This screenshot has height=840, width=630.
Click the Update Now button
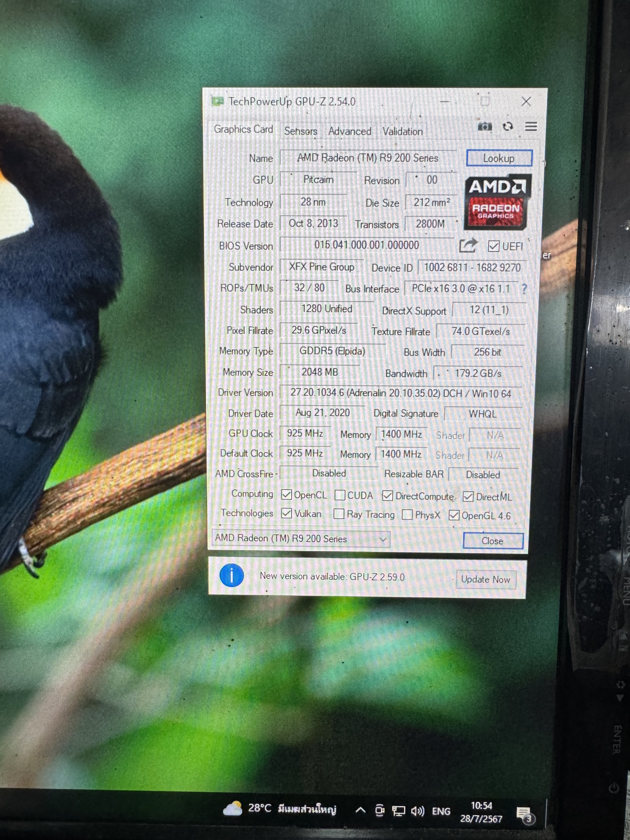click(486, 580)
